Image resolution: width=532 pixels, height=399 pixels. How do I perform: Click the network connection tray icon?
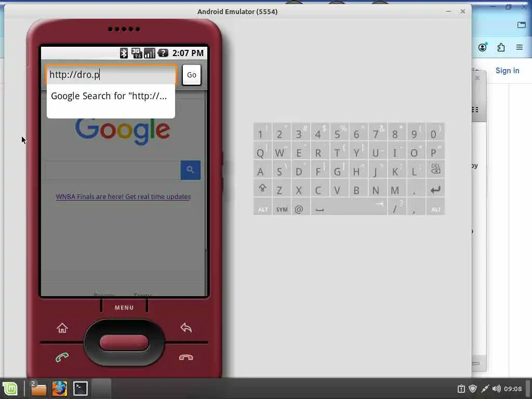click(485, 389)
